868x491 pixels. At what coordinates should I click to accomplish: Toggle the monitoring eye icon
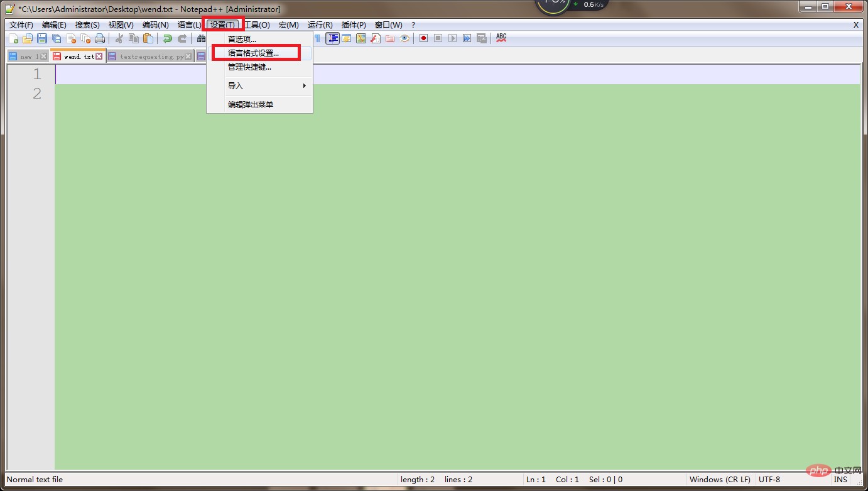click(x=404, y=38)
